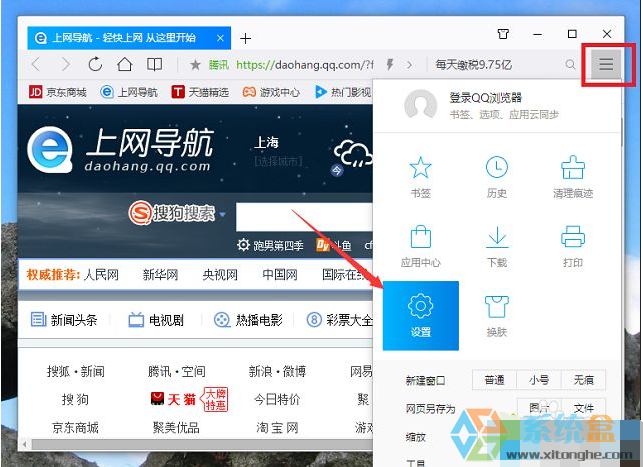643x467 pixels.
Task: Go forward with the forward arrow
Action: [65, 64]
